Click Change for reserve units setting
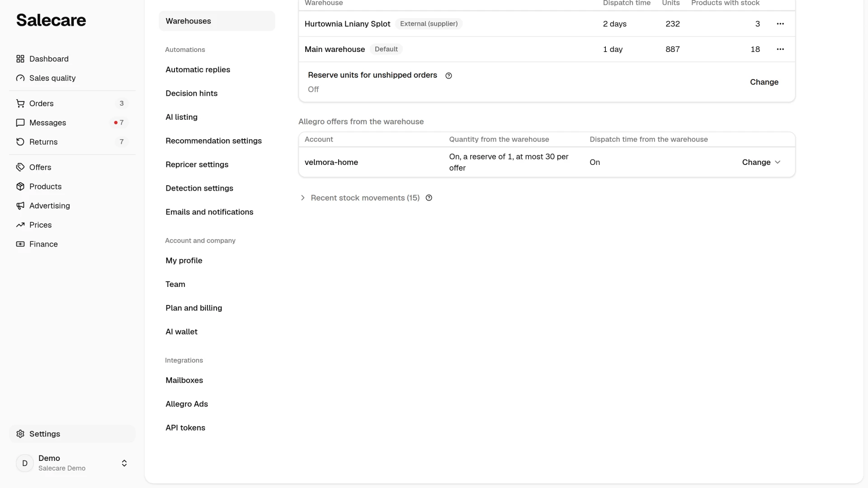 pos(764,82)
